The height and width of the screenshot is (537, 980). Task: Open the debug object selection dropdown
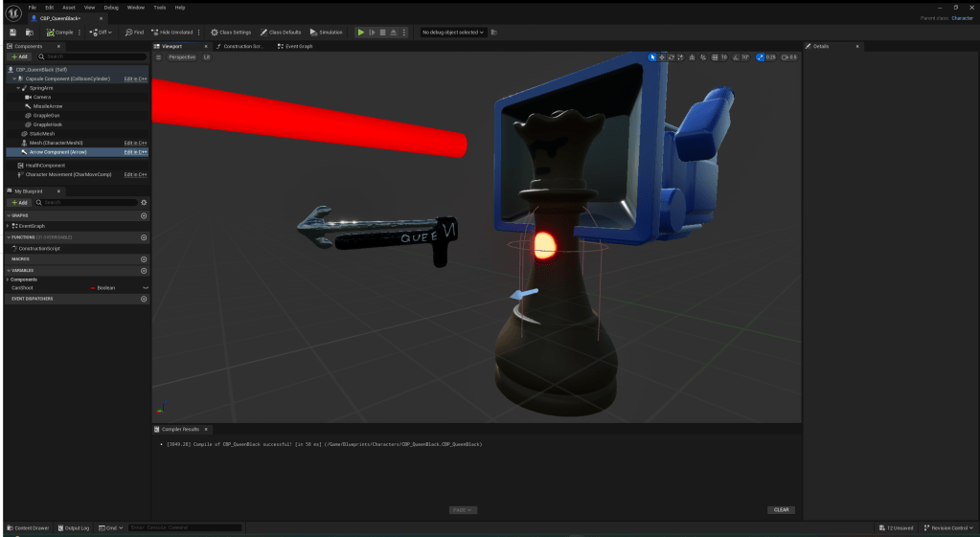[x=453, y=33]
